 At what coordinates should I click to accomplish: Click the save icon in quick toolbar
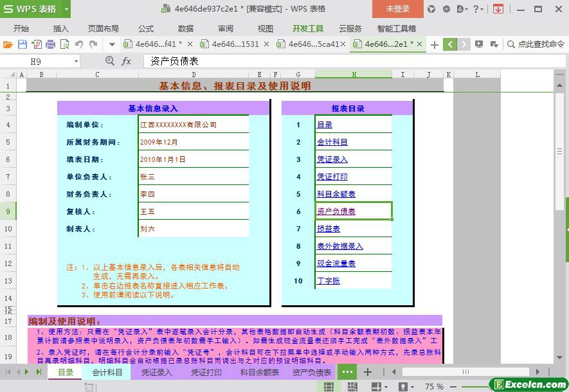coord(22,44)
